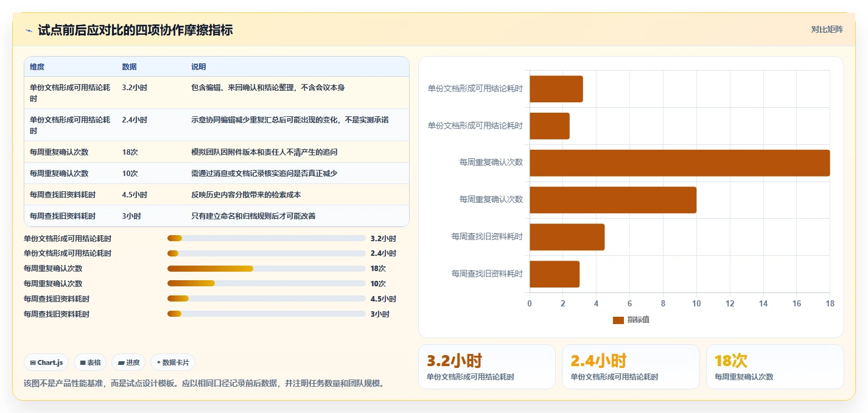Click the note 反映历史内容分散带来的检索成本
Image resolution: width=868 pixels, height=413 pixels.
(x=246, y=195)
